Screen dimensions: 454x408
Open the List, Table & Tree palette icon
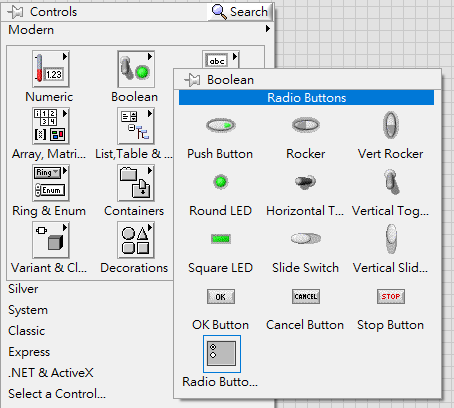point(136,126)
